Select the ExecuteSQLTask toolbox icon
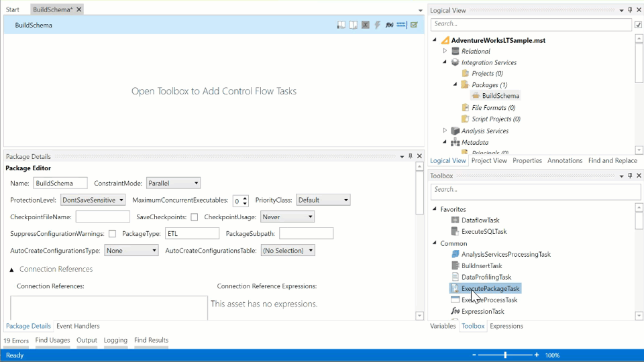The width and height of the screenshot is (644, 362). pyautogui.click(x=455, y=231)
